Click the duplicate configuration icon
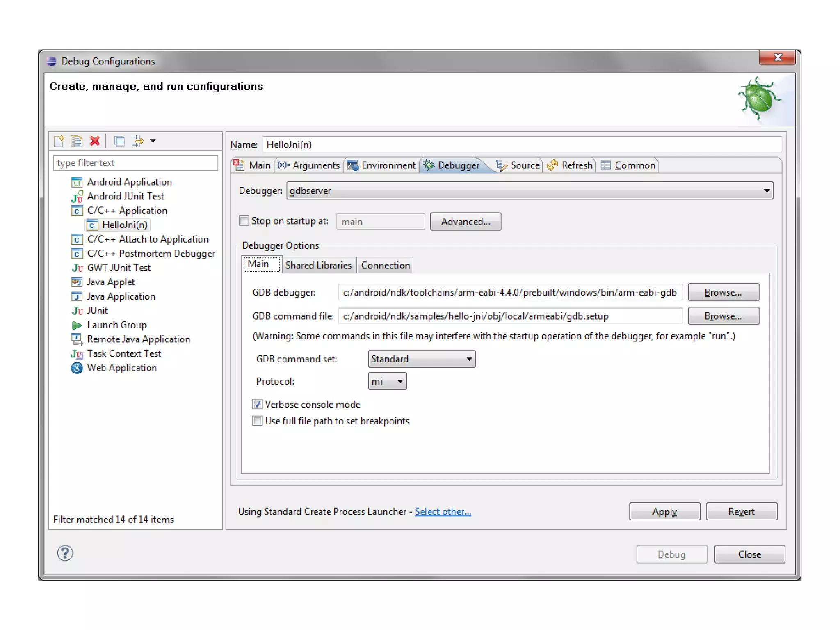 point(76,141)
